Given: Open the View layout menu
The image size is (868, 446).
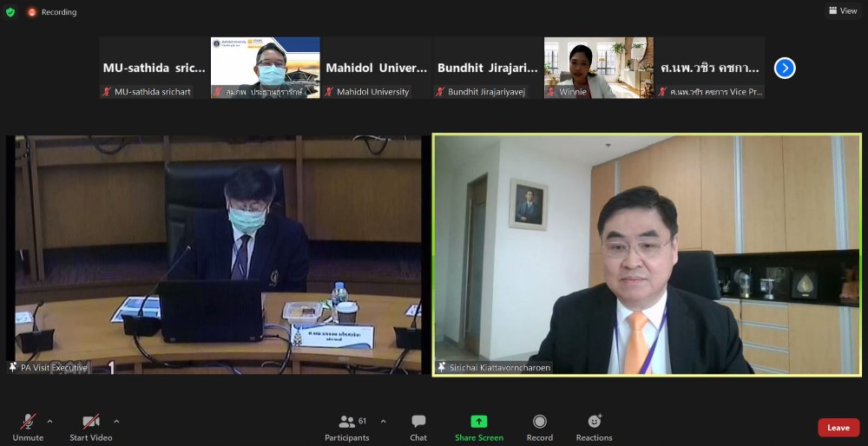Looking at the screenshot, I should click(843, 11).
